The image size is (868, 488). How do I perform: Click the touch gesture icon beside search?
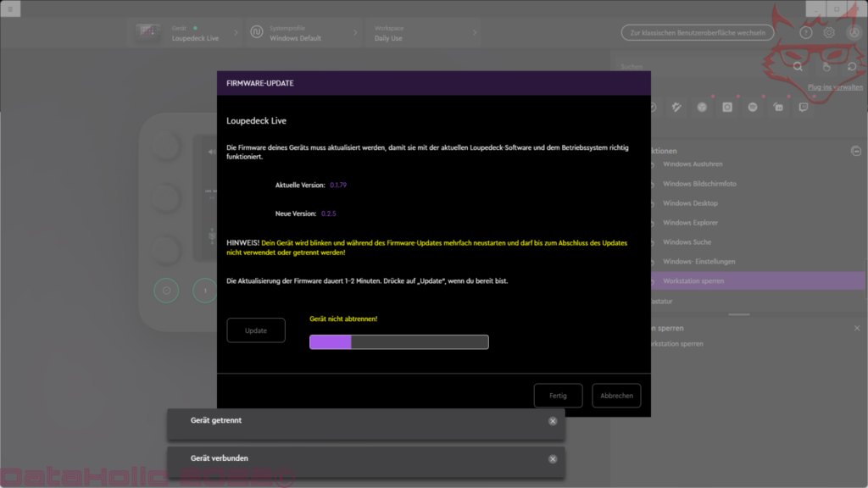point(826,67)
